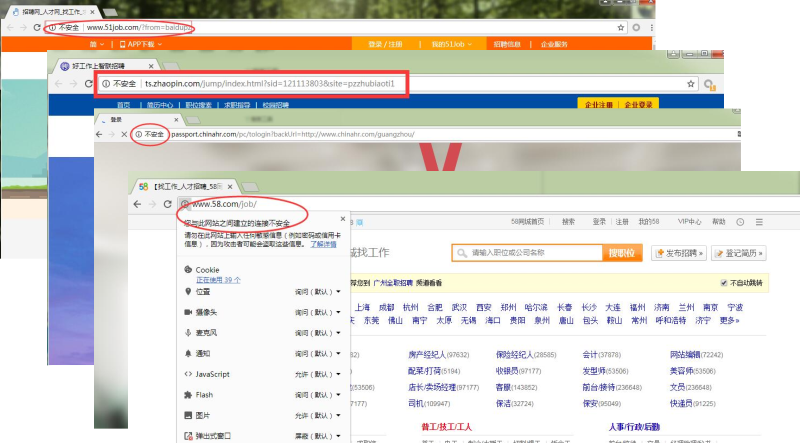Image resolution: width=800 pixels, height=443 pixels.
Task: Click the site info icon beside www.58.com
Action: pos(185,204)
